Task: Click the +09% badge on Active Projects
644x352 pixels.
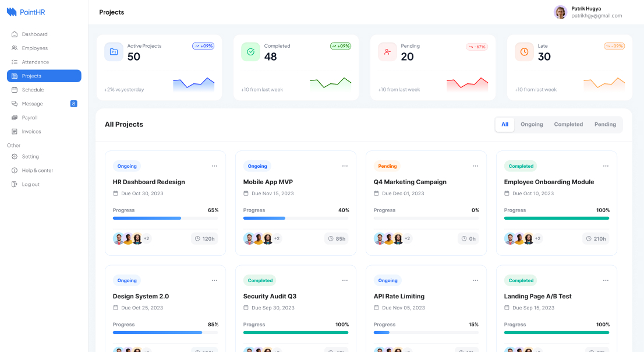Action: tap(203, 46)
